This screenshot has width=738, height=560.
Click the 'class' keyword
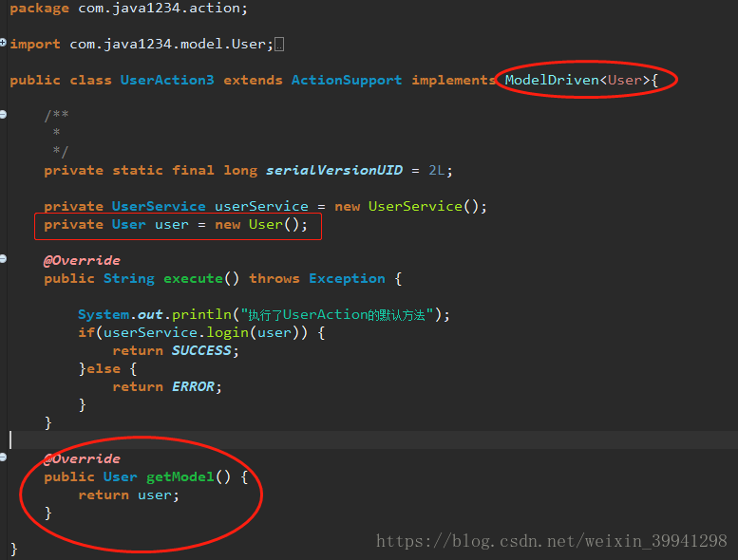[90, 80]
